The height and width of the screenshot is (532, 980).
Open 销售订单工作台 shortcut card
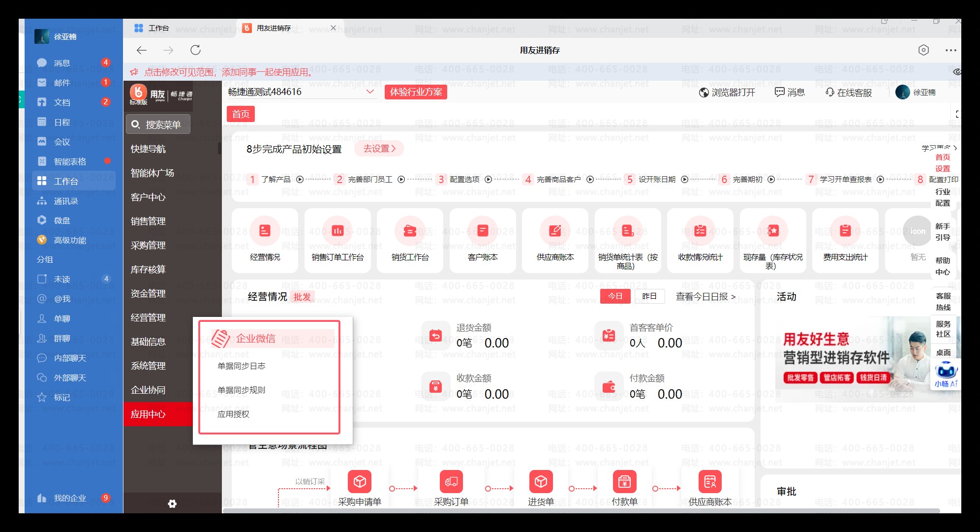pyautogui.click(x=337, y=240)
